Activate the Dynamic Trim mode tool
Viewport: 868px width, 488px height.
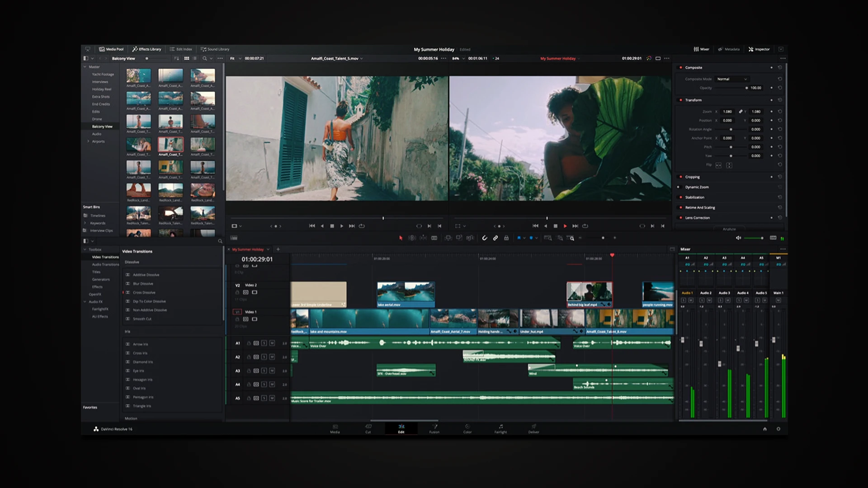pyautogui.click(x=423, y=238)
